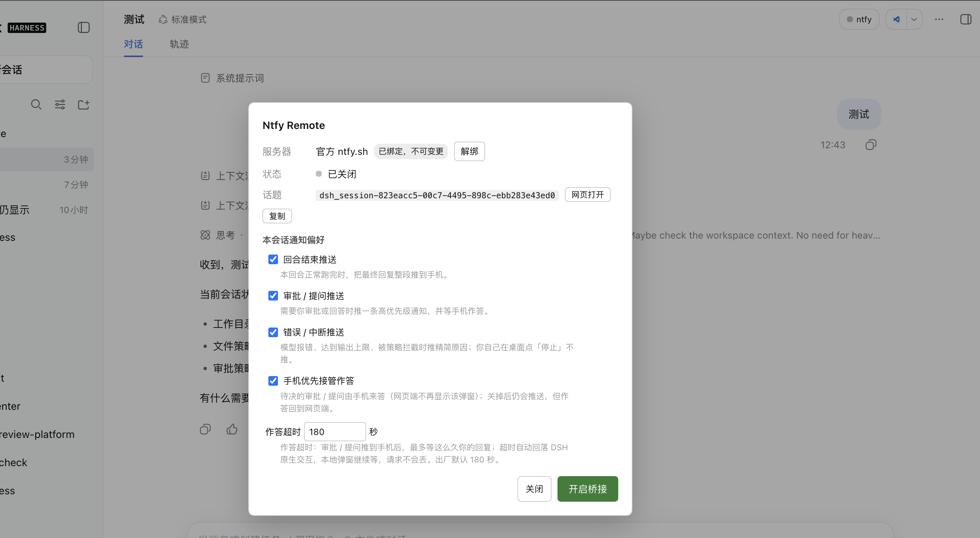This screenshot has height=538, width=980.
Task: Select the 7分钟 session row
Action: point(46,185)
